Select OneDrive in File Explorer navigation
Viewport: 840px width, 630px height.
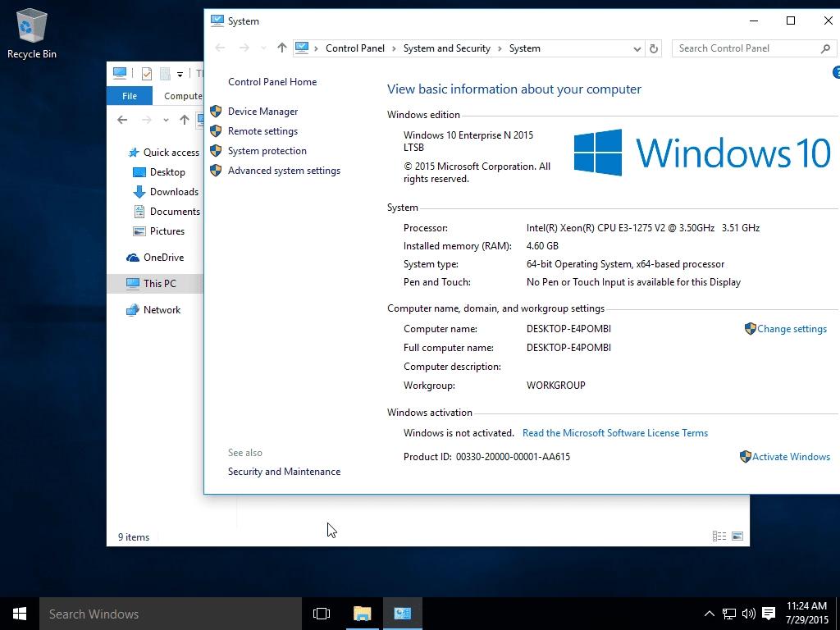tap(163, 258)
